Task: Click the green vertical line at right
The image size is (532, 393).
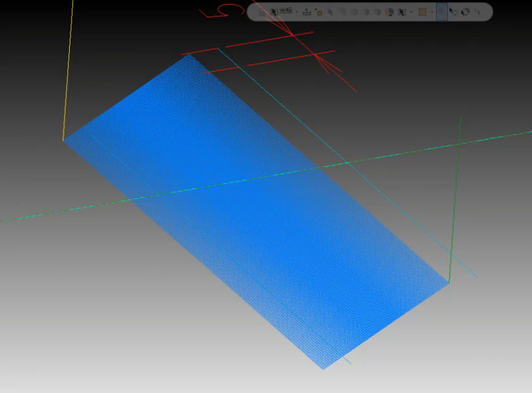Action: pyautogui.click(x=456, y=199)
